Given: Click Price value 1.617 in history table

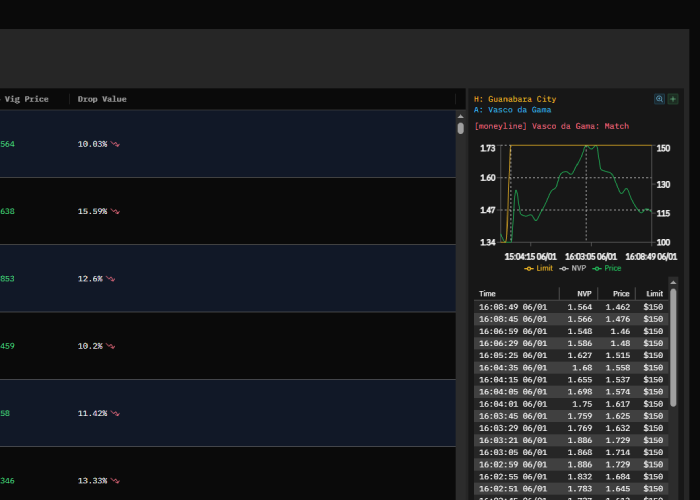Looking at the screenshot, I should click(x=618, y=404).
